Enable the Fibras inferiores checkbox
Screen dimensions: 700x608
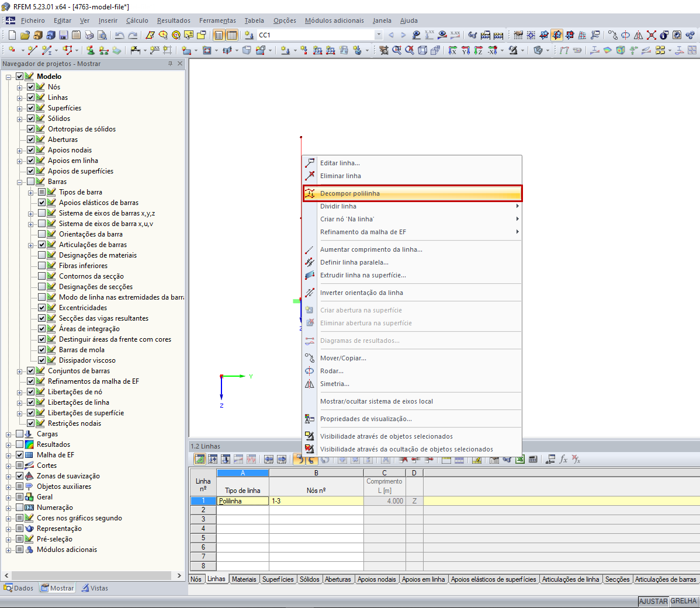(x=42, y=265)
